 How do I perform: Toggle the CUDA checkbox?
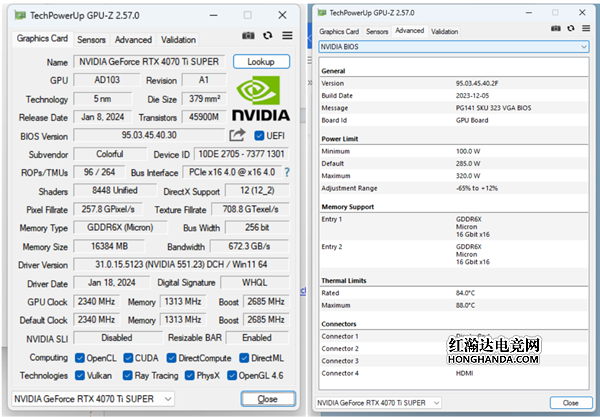(x=128, y=358)
